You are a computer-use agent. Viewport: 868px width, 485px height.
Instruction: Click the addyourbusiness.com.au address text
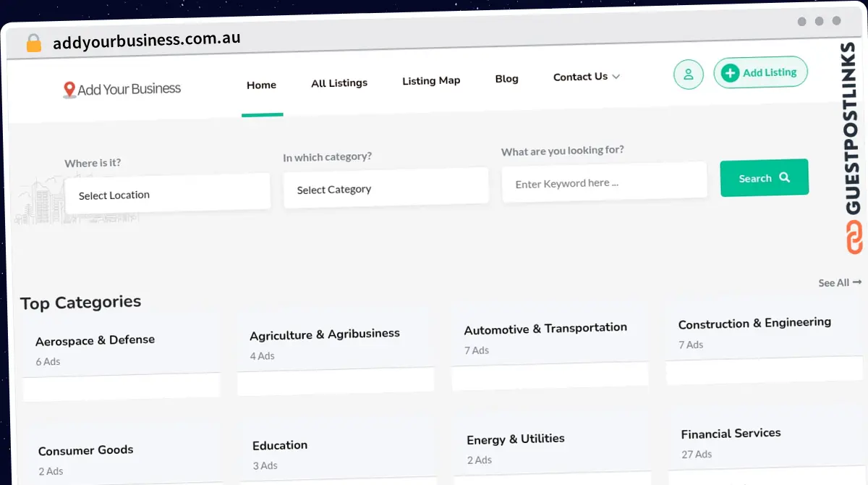pos(147,40)
